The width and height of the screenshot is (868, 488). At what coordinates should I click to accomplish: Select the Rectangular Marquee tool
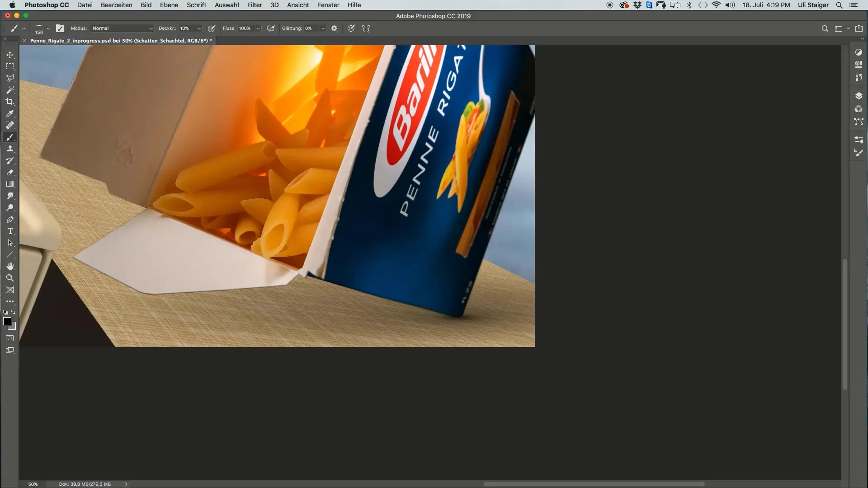pyautogui.click(x=10, y=66)
